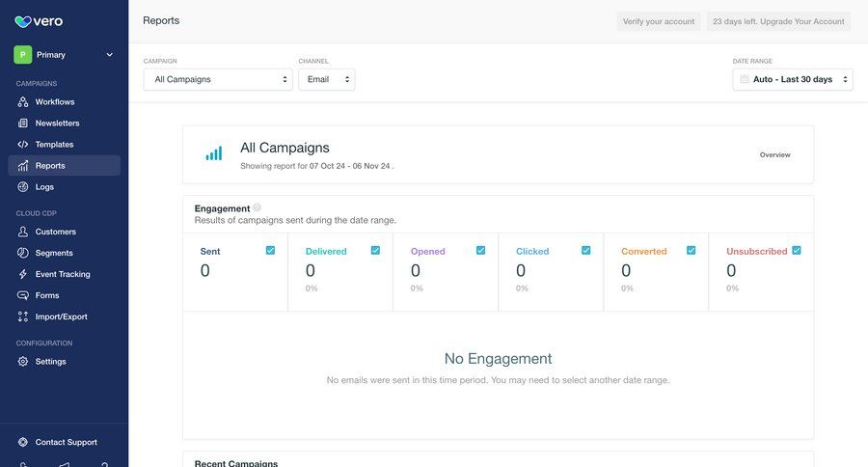The width and height of the screenshot is (868, 467).
Task: Click the Event Tracking lightning icon
Action: pyautogui.click(x=23, y=274)
